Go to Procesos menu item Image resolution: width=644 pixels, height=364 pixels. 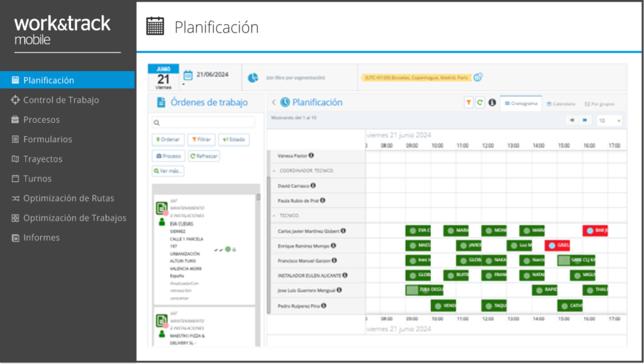[x=36, y=119]
